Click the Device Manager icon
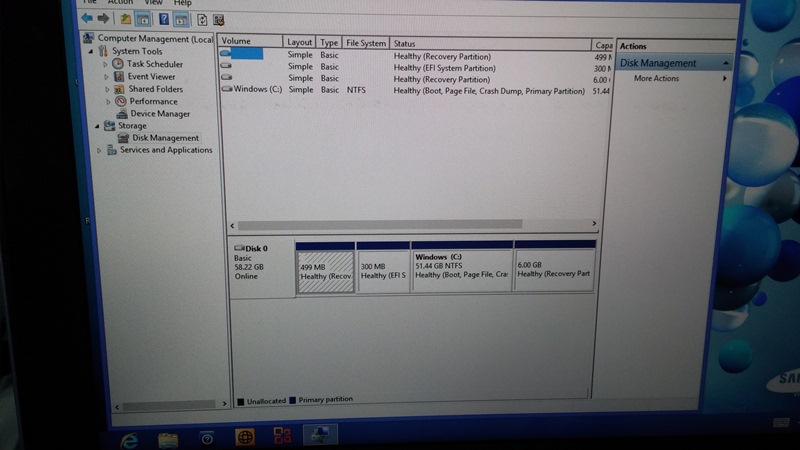 coord(122,114)
